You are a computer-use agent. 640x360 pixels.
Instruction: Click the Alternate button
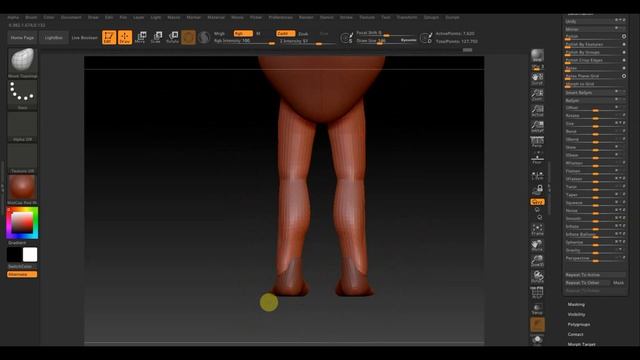(22, 274)
